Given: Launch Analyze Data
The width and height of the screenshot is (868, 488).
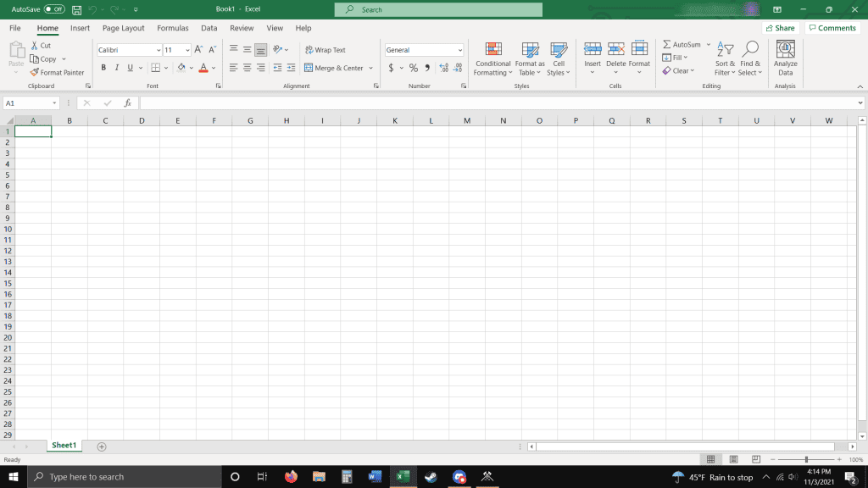Looking at the screenshot, I should (785, 59).
